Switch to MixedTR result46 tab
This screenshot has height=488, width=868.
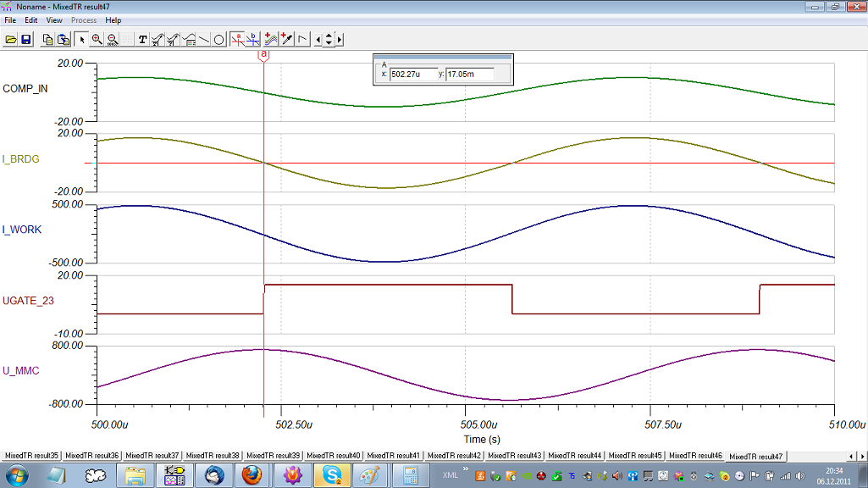(695, 456)
